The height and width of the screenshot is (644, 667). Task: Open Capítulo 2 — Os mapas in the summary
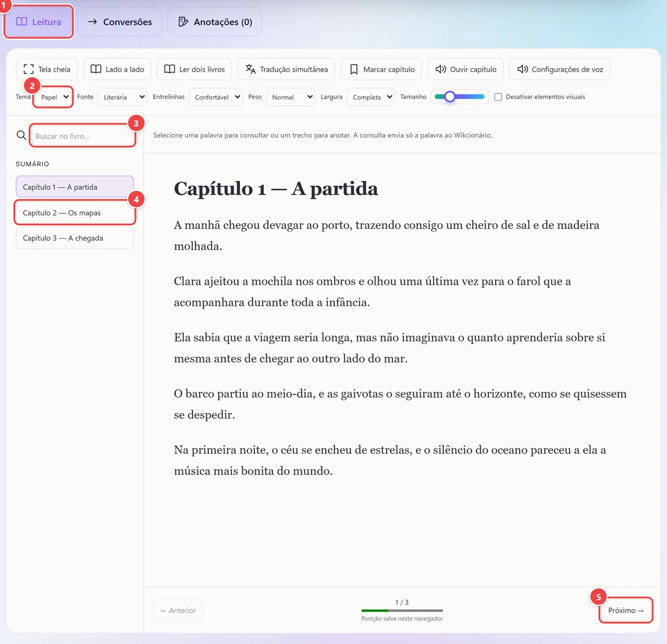[x=75, y=213]
